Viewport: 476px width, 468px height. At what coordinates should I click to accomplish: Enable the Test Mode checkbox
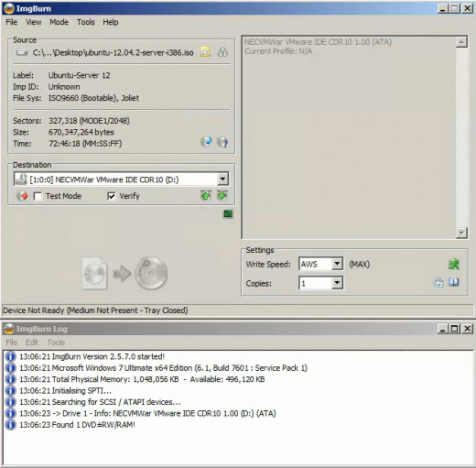click(x=38, y=196)
